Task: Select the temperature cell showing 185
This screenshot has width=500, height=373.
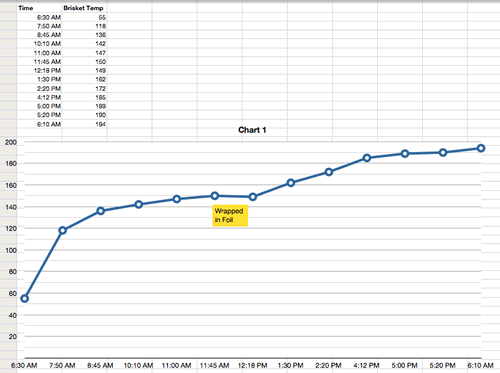Action: pos(84,97)
